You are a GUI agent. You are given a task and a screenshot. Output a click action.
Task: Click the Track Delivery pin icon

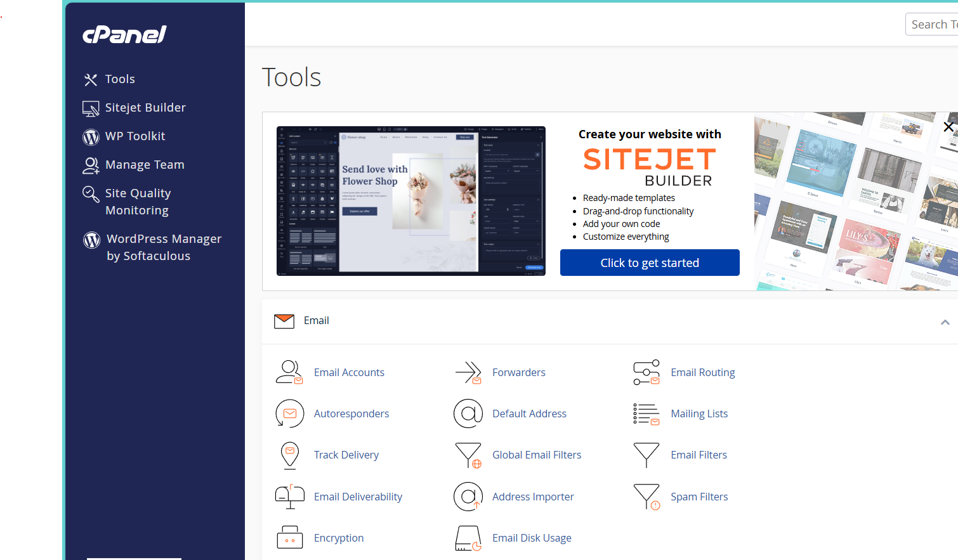[290, 455]
